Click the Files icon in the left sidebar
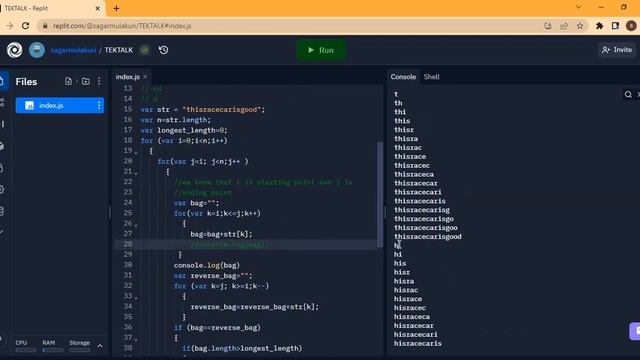Image resolution: width=640 pixels, height=360 pixels. pyautogui.click(x=2, y=81)
